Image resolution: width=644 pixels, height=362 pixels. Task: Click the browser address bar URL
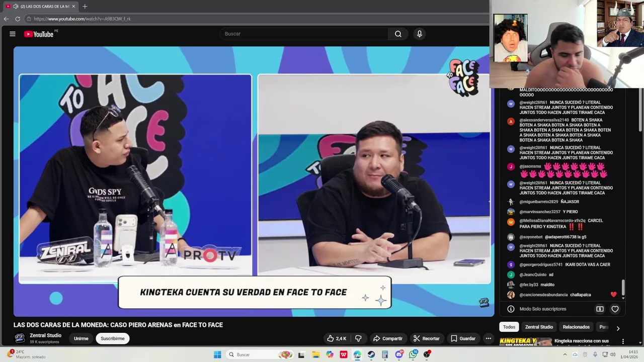tap(82, 19)
